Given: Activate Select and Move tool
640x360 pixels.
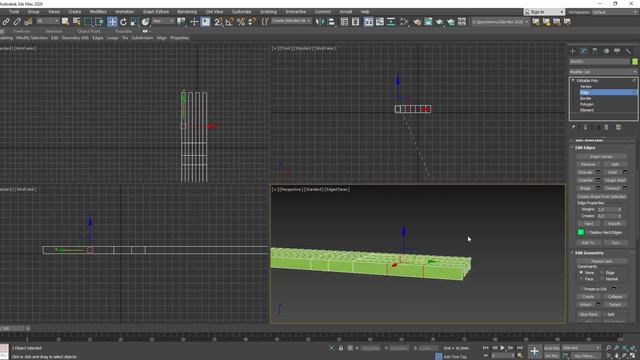Looking at the screenshot, I should [x=112, y=22].
